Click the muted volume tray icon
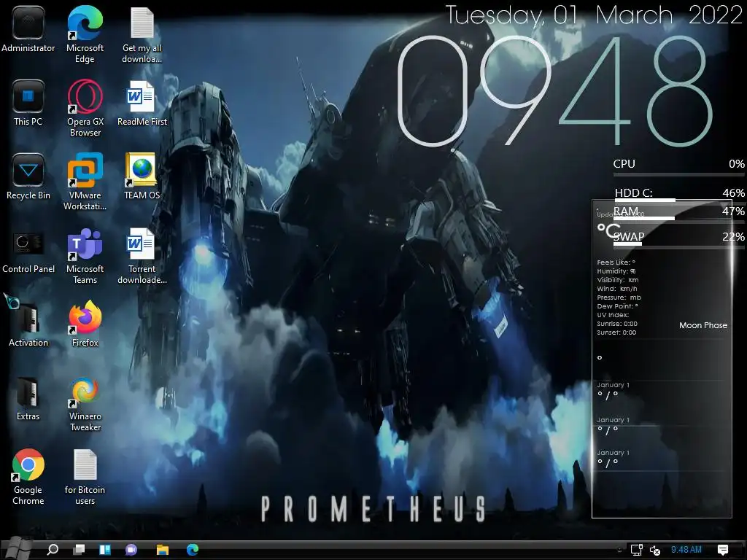747x560 pixels. point(655,550)
